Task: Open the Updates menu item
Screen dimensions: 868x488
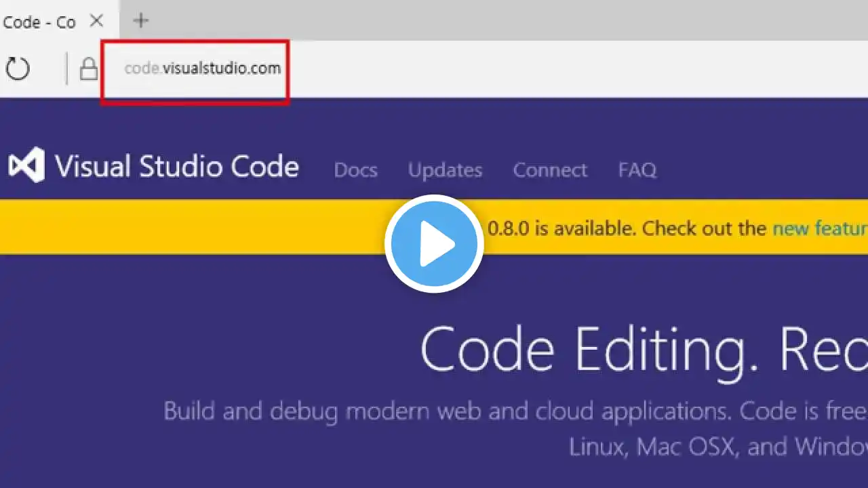Action: pos(445,170)
